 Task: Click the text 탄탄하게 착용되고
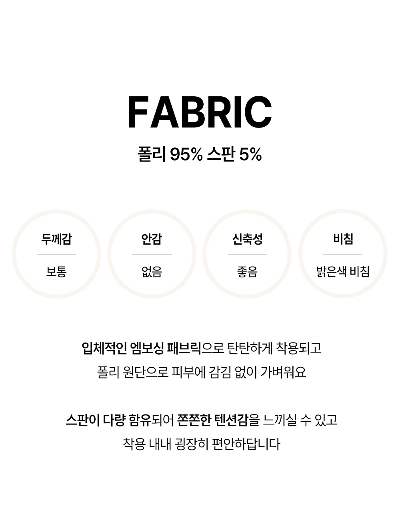(x=274, y=348)
